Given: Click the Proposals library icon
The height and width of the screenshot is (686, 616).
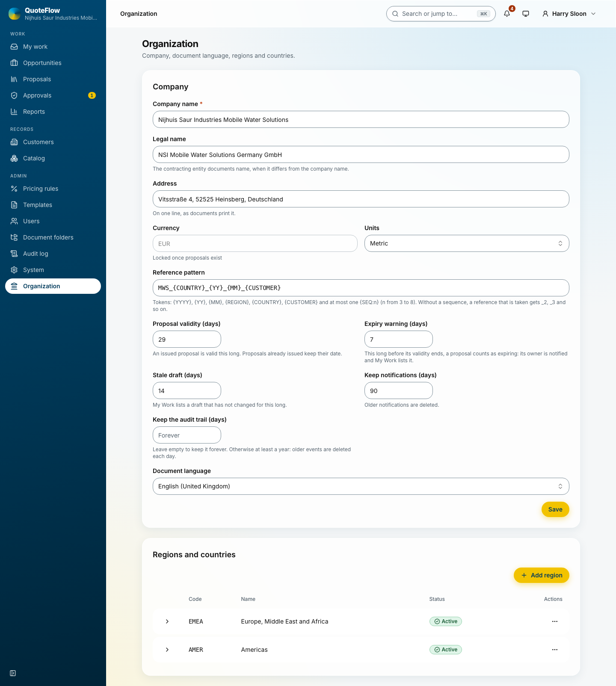Looking at the screenshot, I should pyautogui.click(x=14, y=79).
